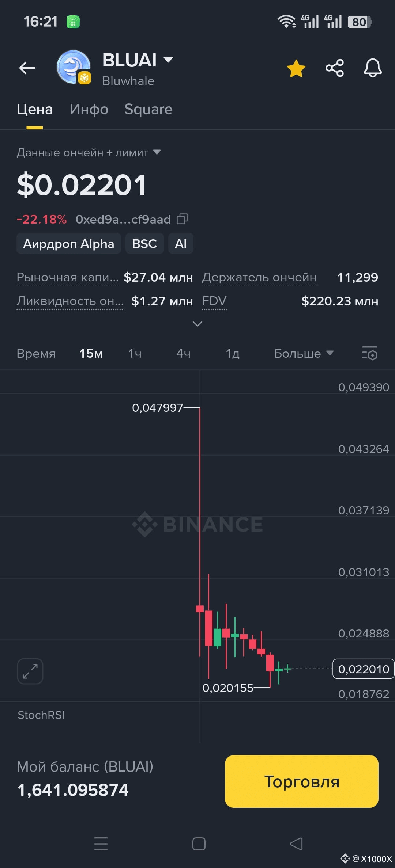This screenshot has height=868, width=395.
Task: Tap the Аирдроп Alpha tag
Action: [x=68, y=244]
